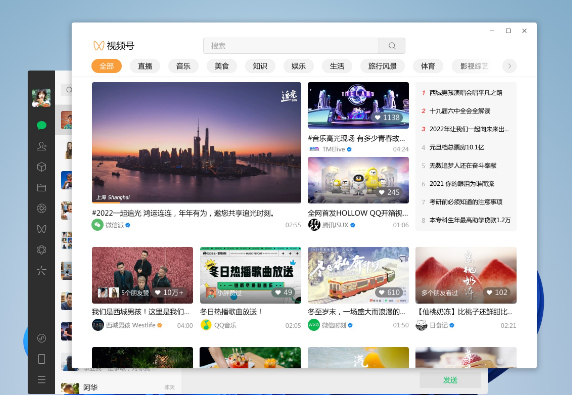The height and width of the screenshot is (395, 572).
Task: Switch to the 音乐 category tab
Action: [x=183, y=66]
